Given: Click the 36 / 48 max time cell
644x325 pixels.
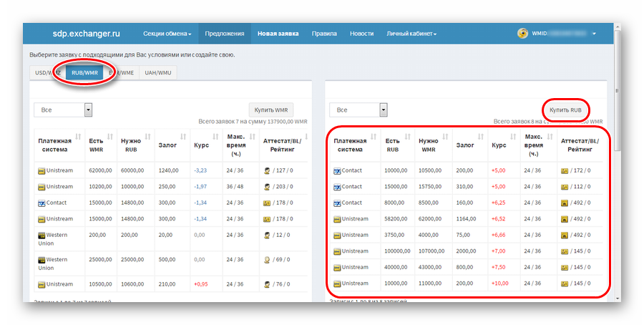Looking at the screenshot, I should (x=235, y=187).
